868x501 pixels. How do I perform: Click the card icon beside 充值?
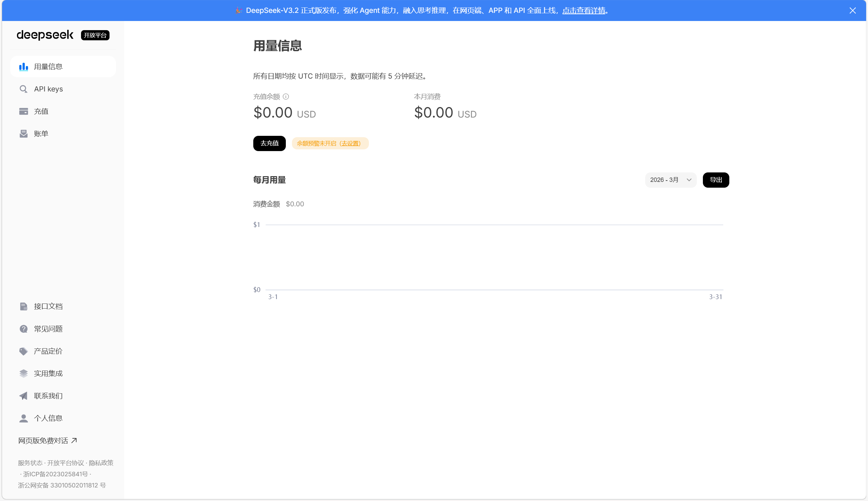click(x=23, y=111)
